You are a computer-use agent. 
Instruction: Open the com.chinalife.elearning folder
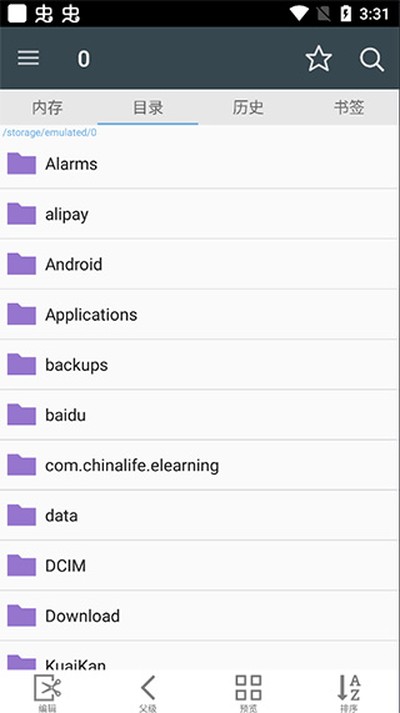click(200, 465)
